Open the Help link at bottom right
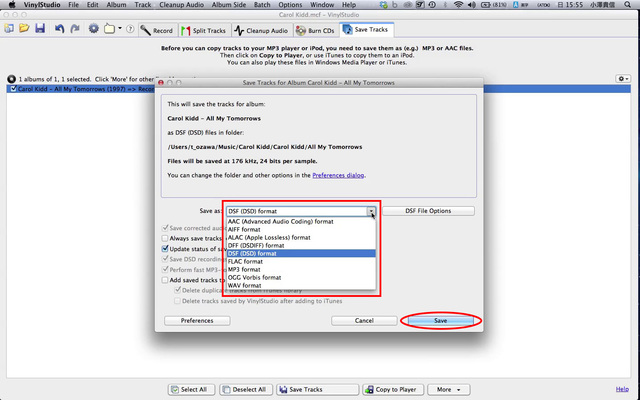 [x=622, y=389]
